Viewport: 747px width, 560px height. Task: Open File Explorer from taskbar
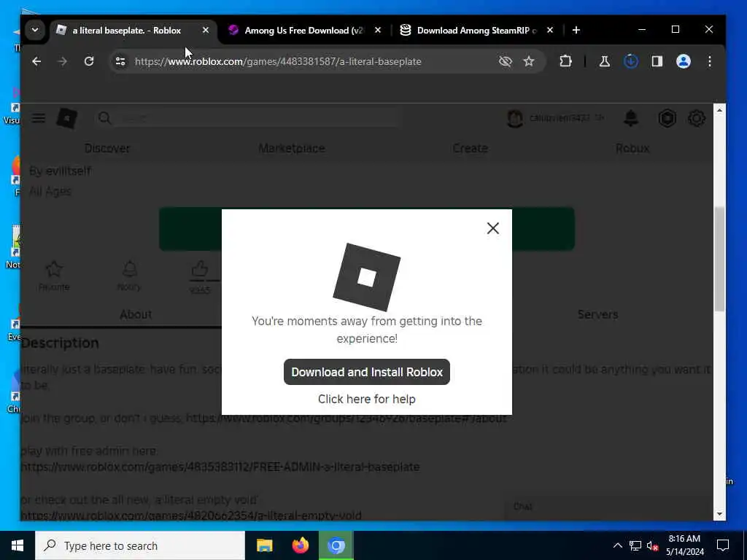264,545
